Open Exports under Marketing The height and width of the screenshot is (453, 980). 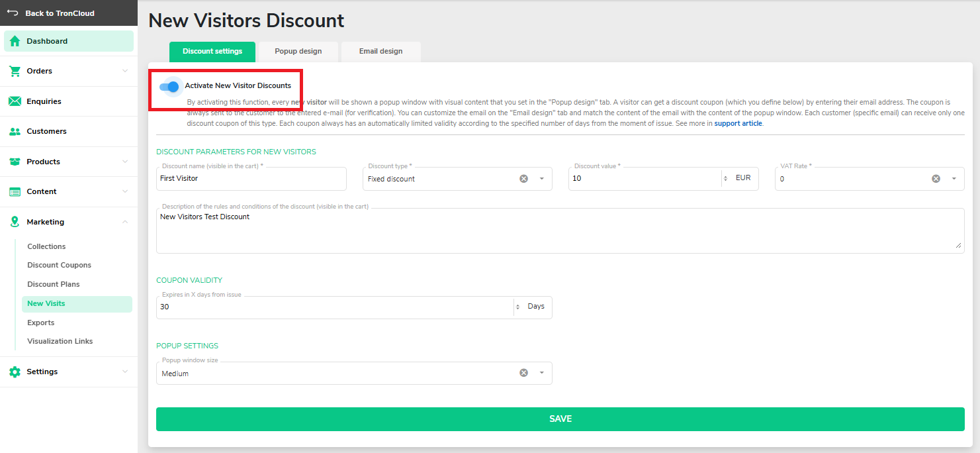[40, 323]
